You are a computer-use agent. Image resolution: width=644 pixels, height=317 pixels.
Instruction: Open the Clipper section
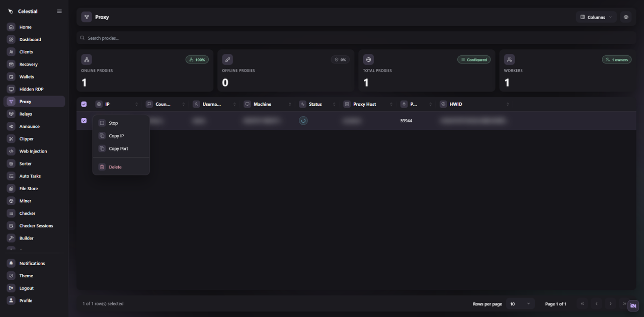click(34, 139)
